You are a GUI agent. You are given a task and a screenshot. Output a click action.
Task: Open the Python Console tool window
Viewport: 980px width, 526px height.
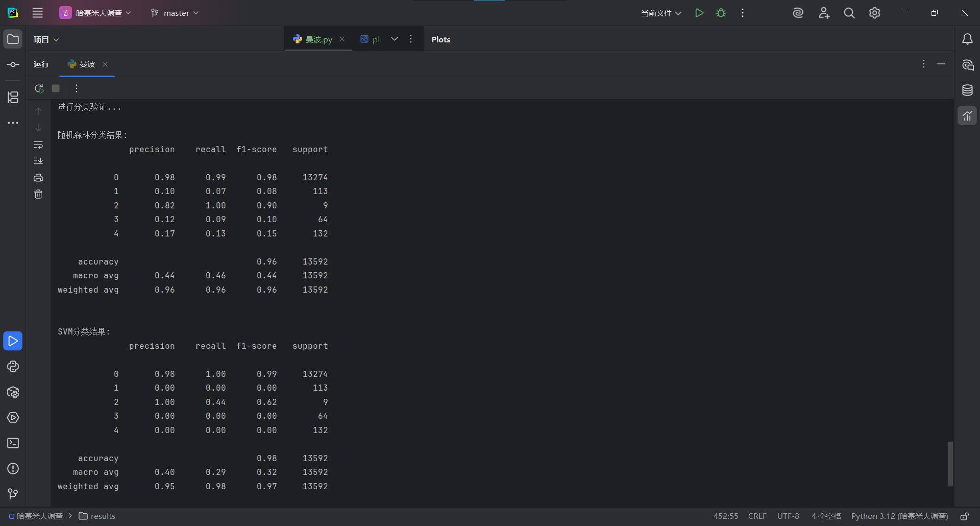(13, 367)
